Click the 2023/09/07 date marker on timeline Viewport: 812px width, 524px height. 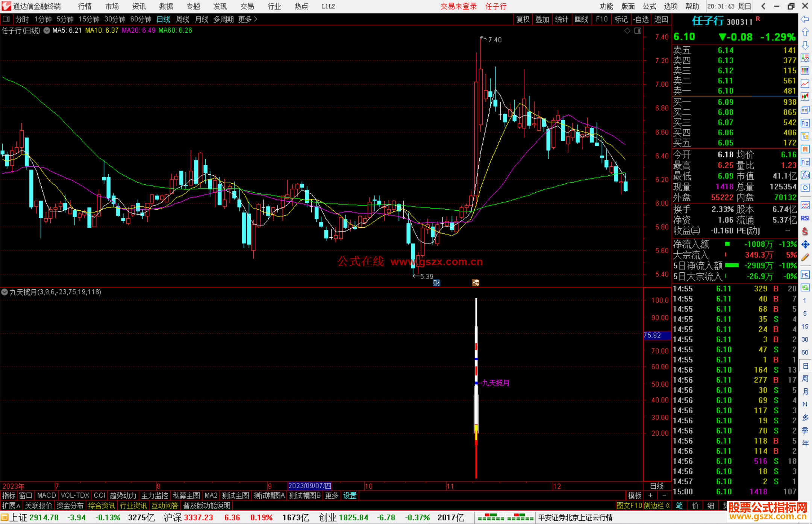coord(309,486)
